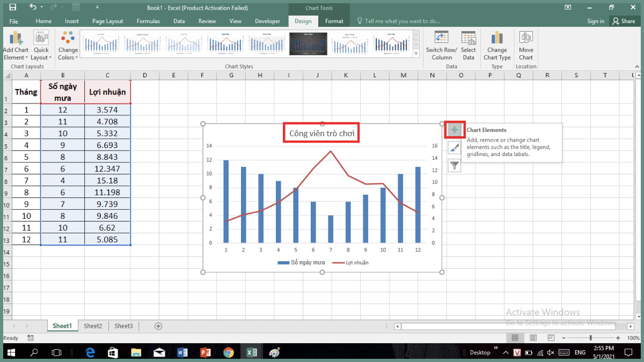Open Chart Filters funnel button
The width and height of the screenshot is (644, 362).
point(454,165)
